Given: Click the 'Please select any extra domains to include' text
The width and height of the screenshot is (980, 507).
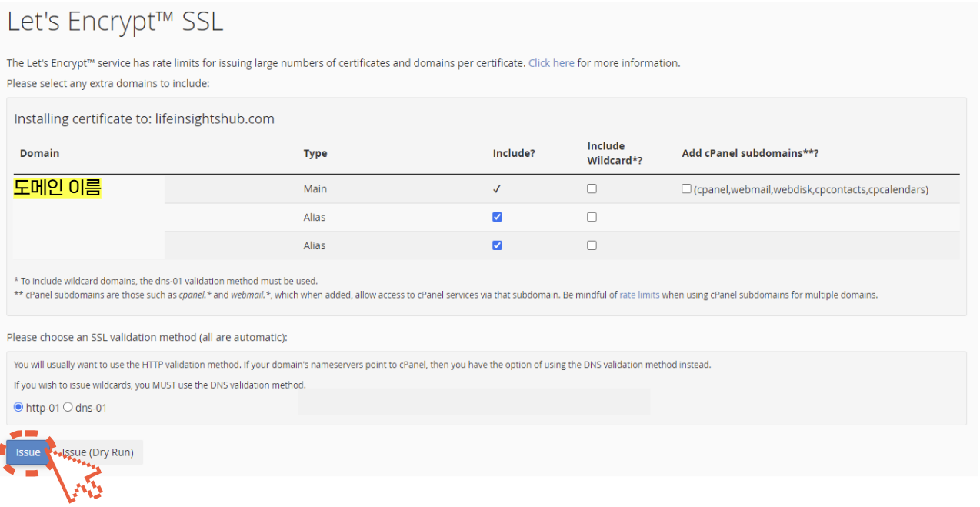Looking at the screenshot, I should click(x=108, y=83).
